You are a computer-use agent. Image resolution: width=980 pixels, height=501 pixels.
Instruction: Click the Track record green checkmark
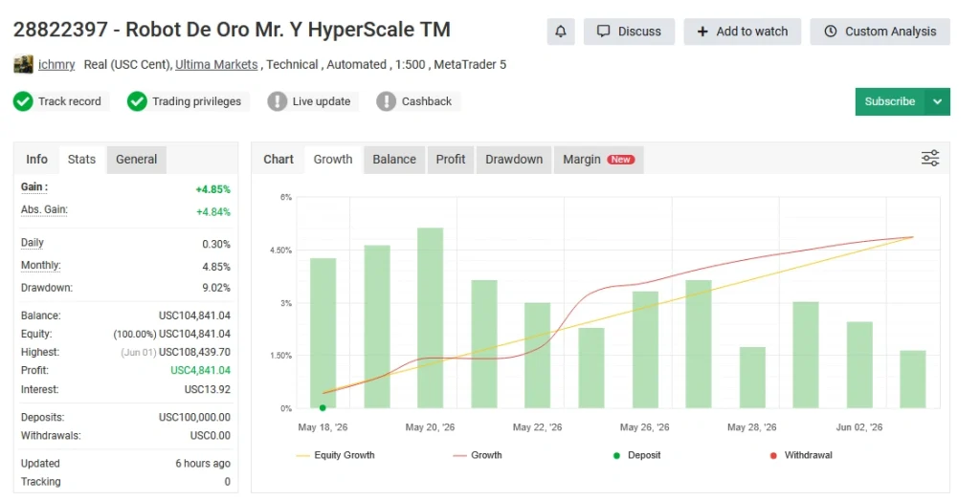[x=23, y=101]
